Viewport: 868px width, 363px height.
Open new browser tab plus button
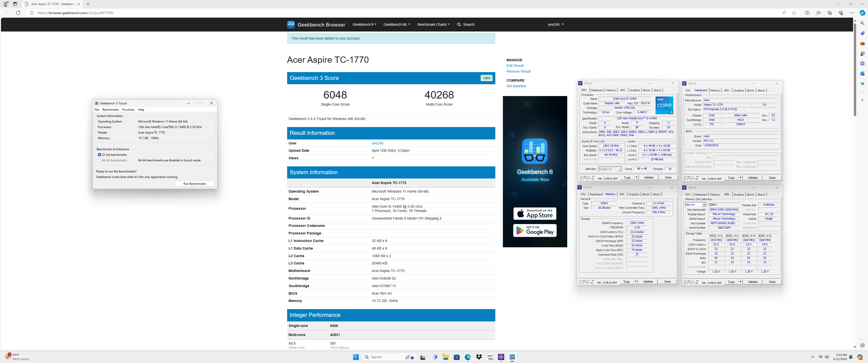coord(88,4)
